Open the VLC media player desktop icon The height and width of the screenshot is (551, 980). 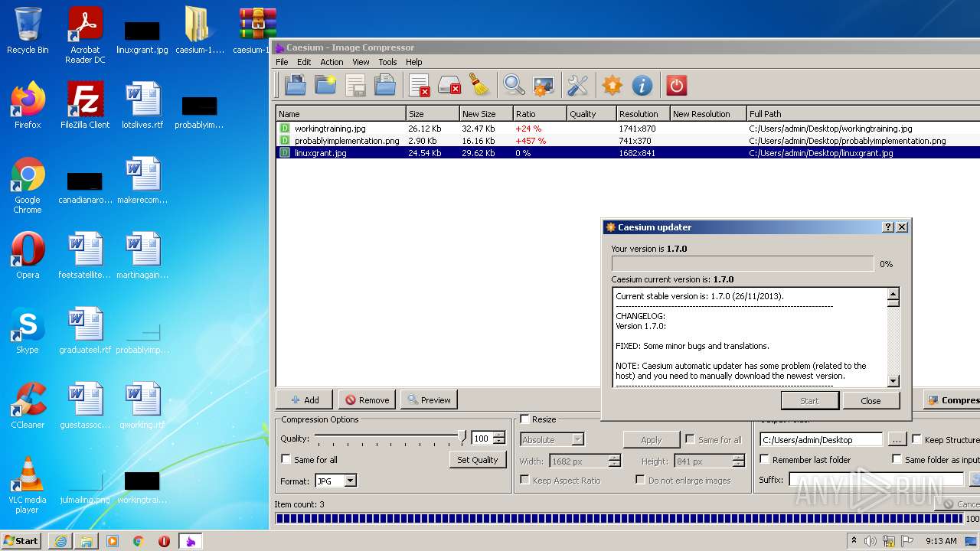point(28,484)
